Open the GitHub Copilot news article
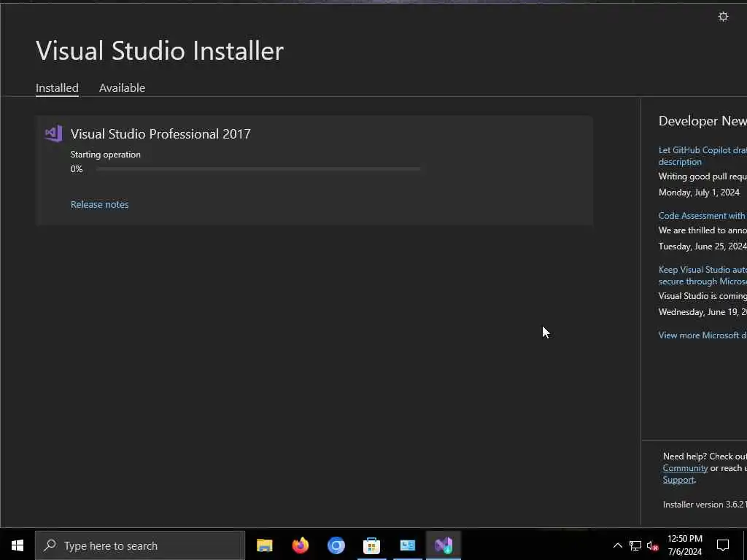Screen dimensions: 747x560 coord(703,156)
